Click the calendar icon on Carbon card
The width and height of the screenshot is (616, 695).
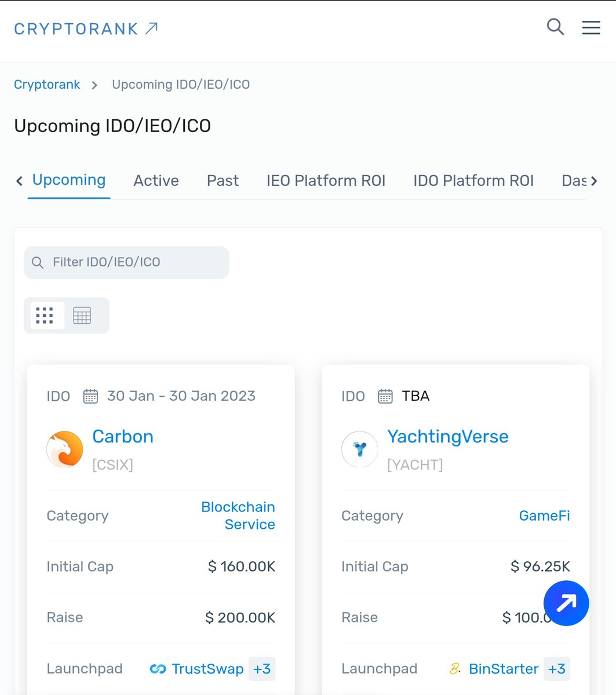[x=90, y=396]
